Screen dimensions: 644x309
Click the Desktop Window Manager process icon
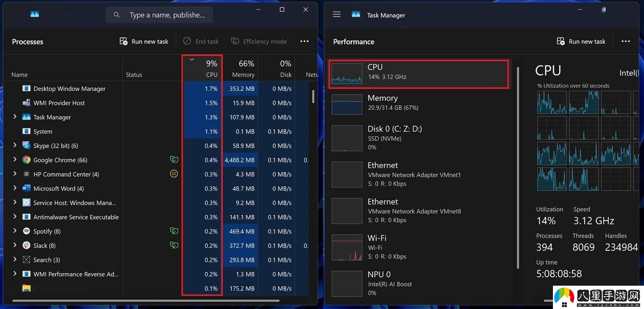26,88
